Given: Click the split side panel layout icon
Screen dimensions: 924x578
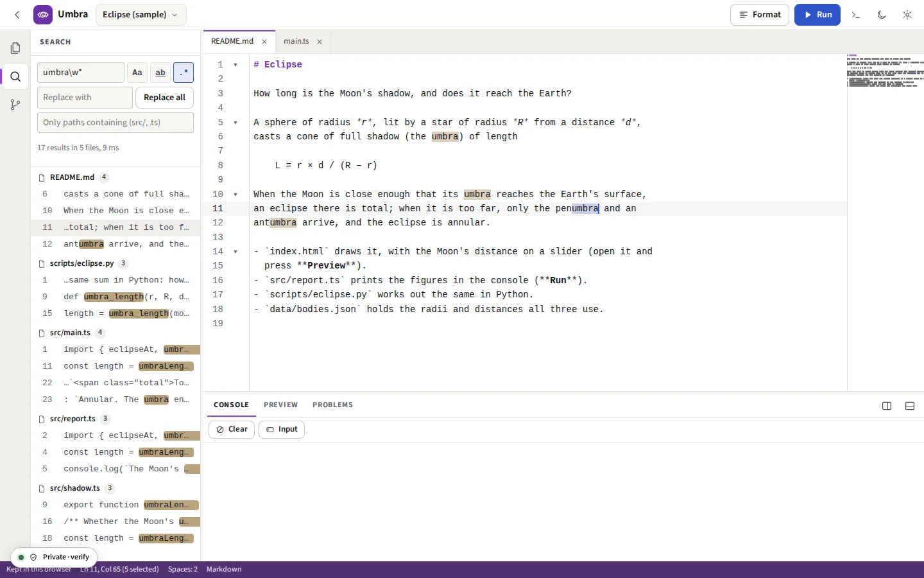Looking at the screenshot, I should point(887,406).
